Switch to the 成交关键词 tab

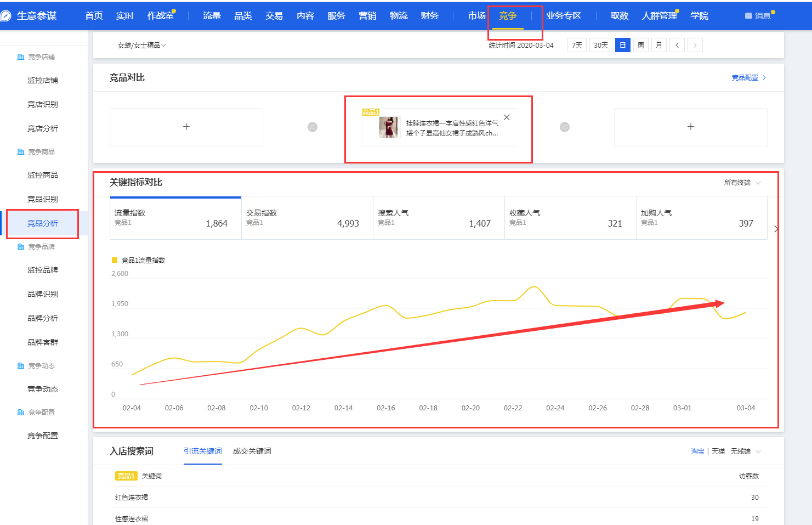pyautogui.click(x=252, y=451)
